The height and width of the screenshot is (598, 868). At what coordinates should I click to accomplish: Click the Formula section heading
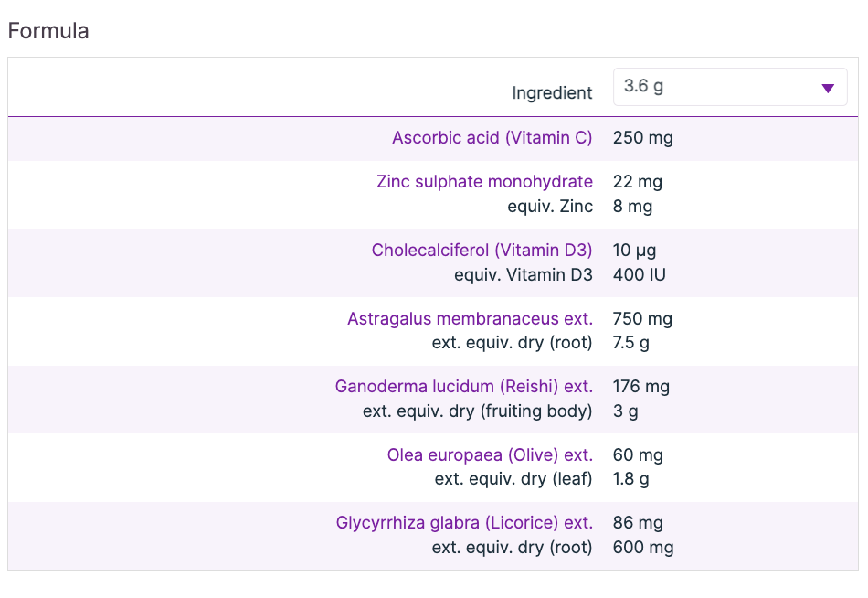tap(48, 31)
